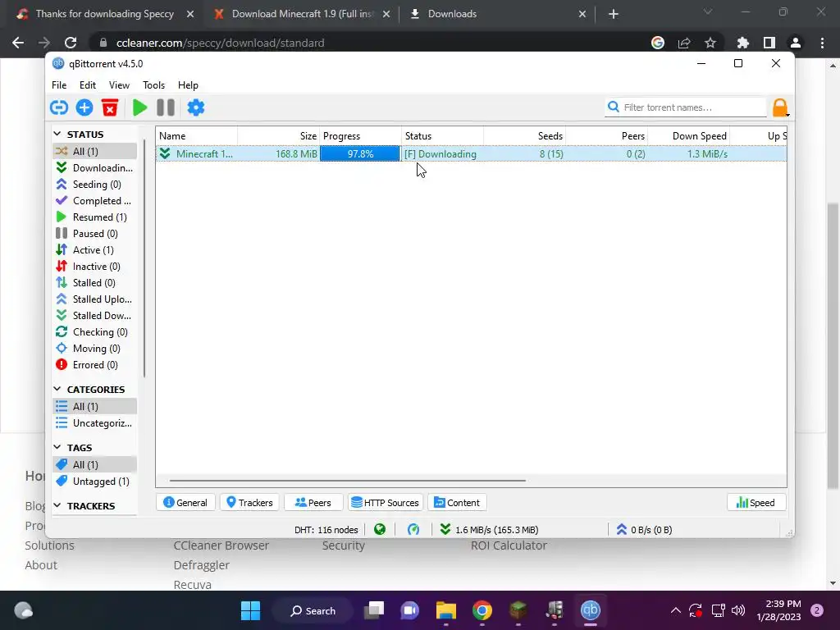Select the Downloading status filter
The image size is (840, 630).
95,167
